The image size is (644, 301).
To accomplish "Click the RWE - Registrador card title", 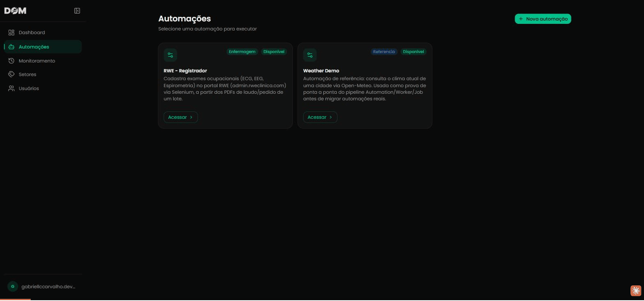I will pos(185,71).
